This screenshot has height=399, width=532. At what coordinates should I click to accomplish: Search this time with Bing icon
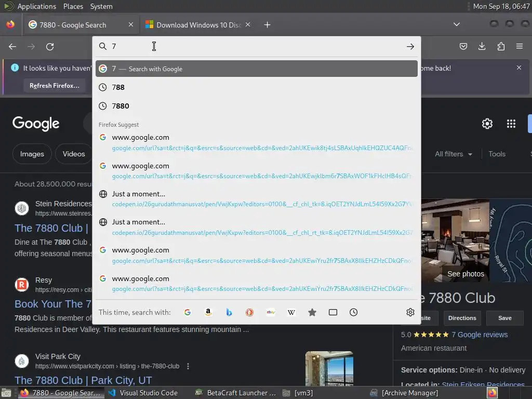[229, 312]
